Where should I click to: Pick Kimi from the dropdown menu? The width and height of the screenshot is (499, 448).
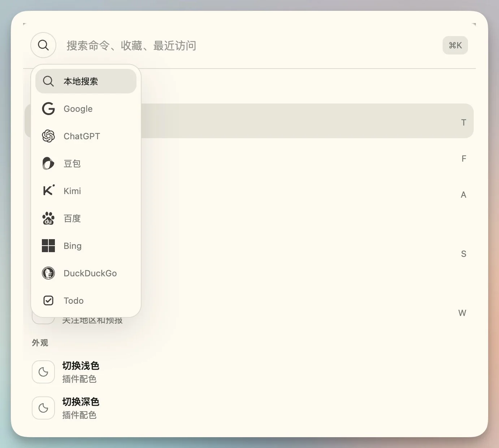(86, 191)
